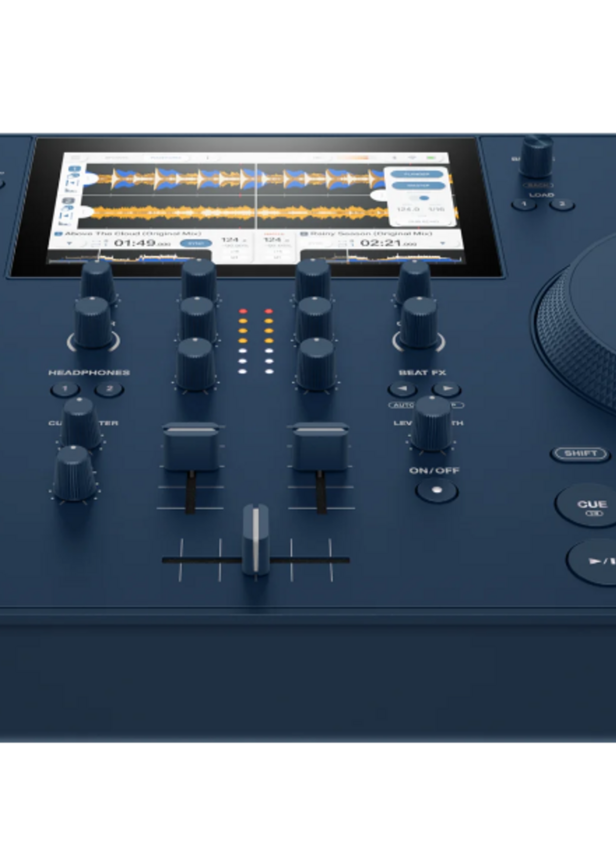This screenshot has height=863, width=616.
Task: Tap the LOAD 2 button
Action: [562, 204]
